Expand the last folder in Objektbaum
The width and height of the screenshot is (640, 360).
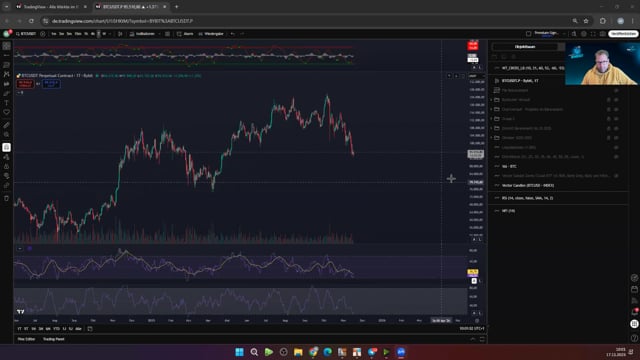pos(491,138)
